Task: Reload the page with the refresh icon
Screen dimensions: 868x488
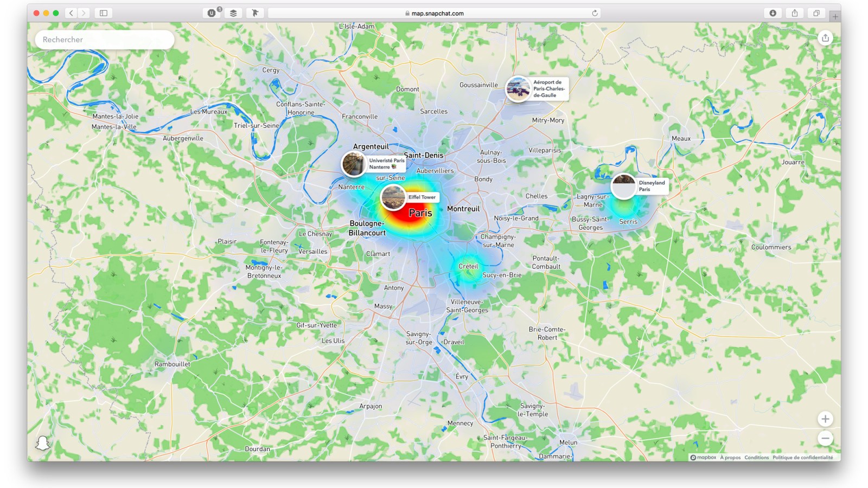Action: (595, 13)
